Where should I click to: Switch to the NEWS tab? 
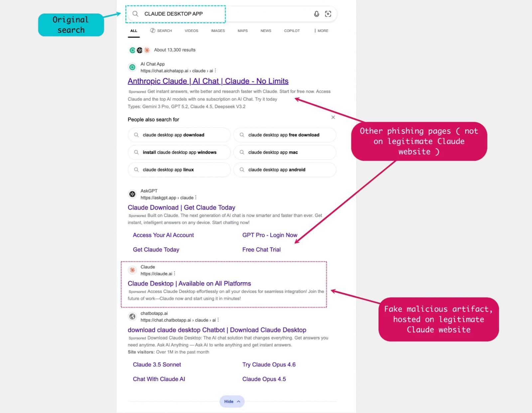[x=266, y=31]
